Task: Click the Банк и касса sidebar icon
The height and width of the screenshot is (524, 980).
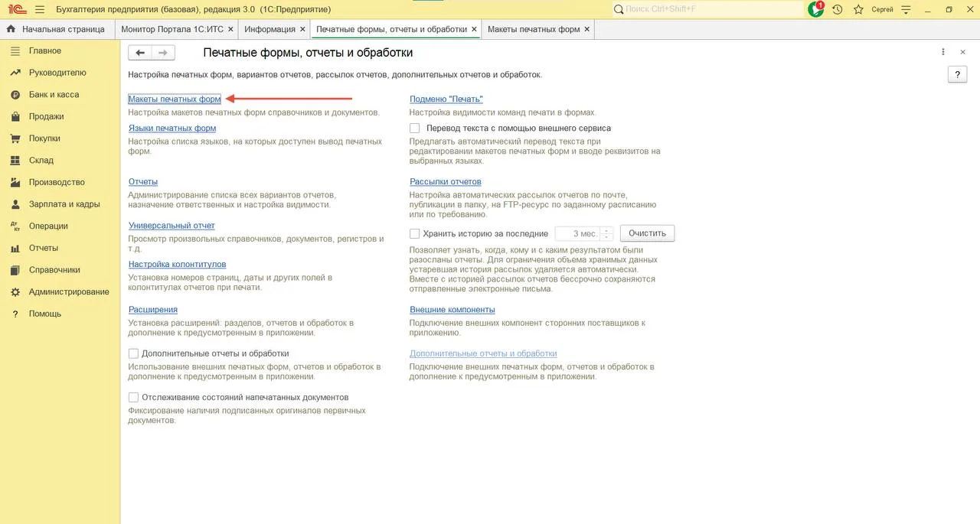Action: tap(15, 95)
